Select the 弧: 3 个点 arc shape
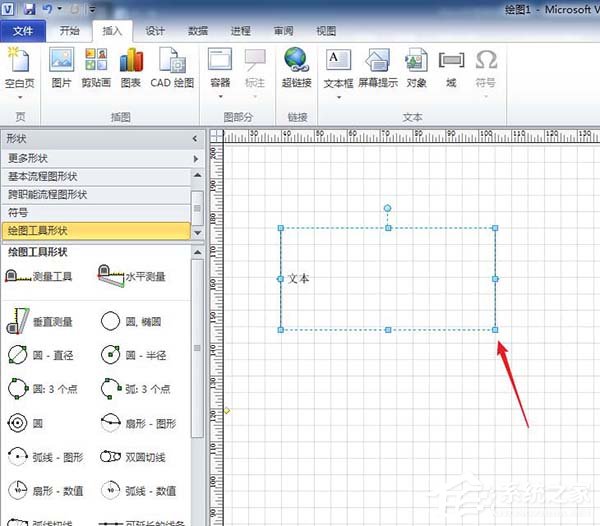 (135, 389)
